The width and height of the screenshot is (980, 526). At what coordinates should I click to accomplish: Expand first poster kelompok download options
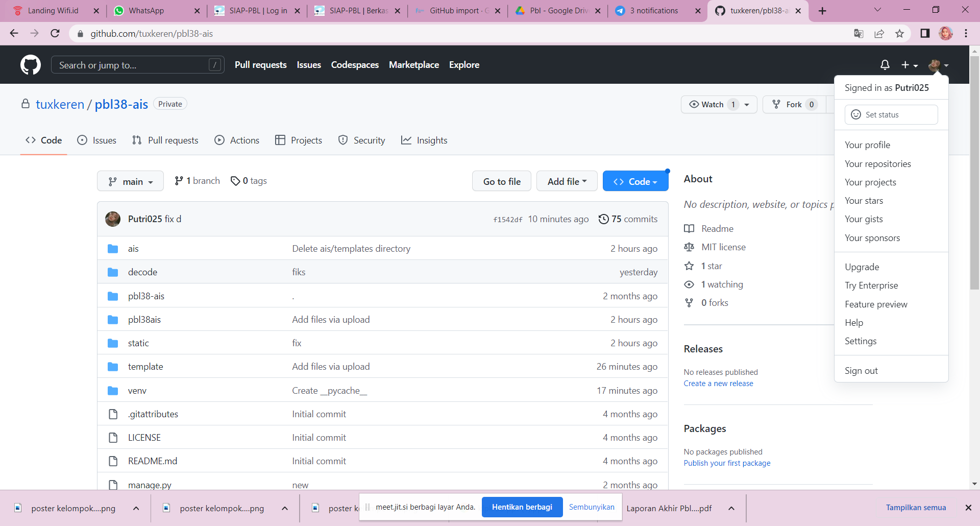tap(136, 509)
